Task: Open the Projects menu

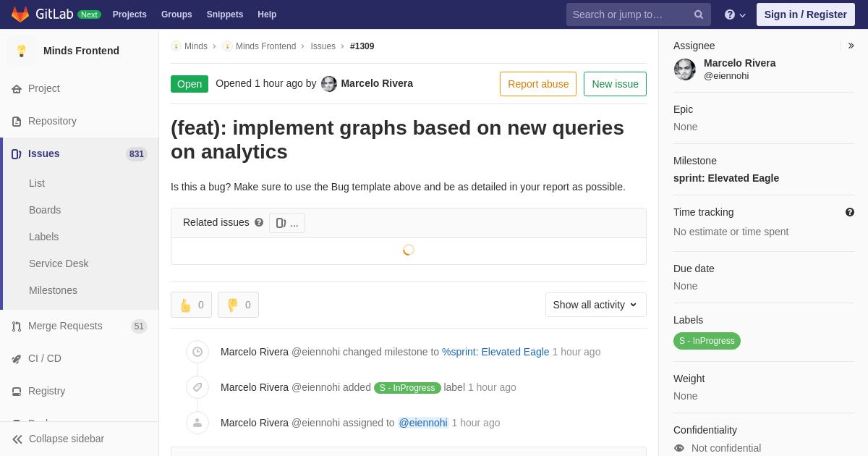Action: click(129, 14)
